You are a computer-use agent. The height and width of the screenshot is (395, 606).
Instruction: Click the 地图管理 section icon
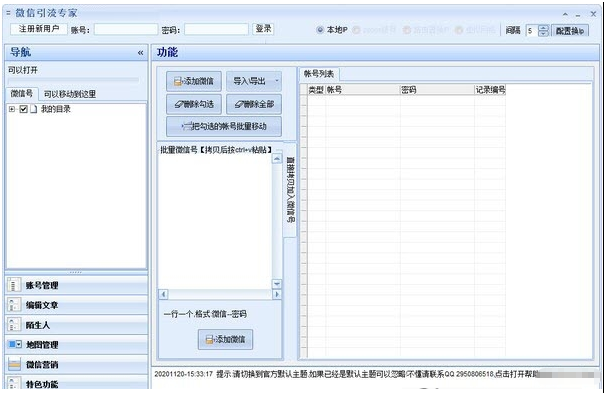coord(15,344)
